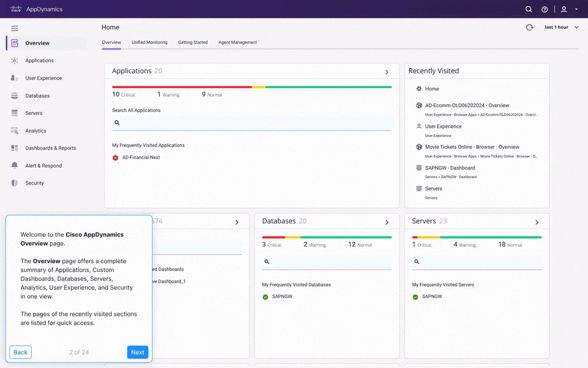Open the User Experience sidebar icon
The width and height of the screenshot is (588, 368).
[15, 78]
